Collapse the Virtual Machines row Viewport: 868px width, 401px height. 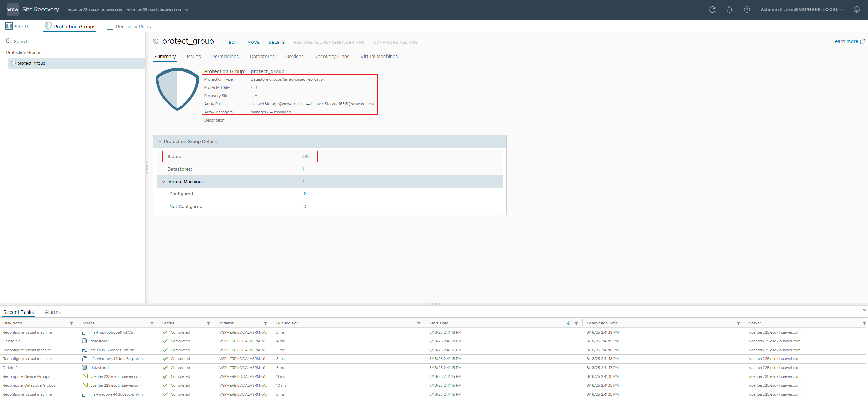(164, 182)
